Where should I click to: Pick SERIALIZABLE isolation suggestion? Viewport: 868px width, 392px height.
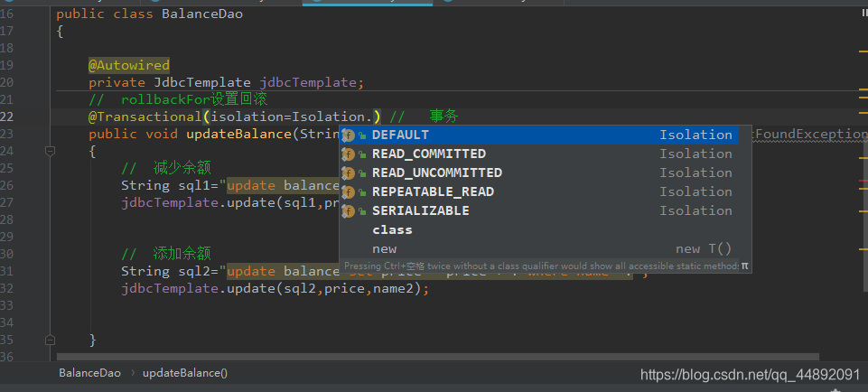click(x=539, y=210)
